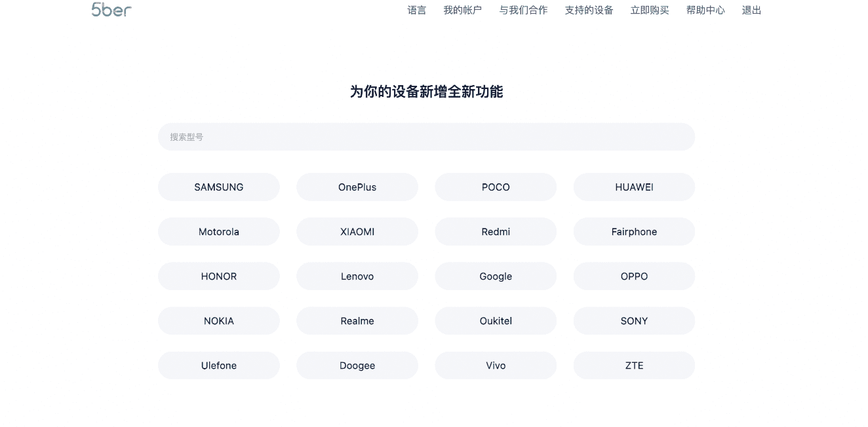Choose the XIAOMI brand
Image resolution: width=868 pixels, height=427 pixels.
click(x=357, y=231)
